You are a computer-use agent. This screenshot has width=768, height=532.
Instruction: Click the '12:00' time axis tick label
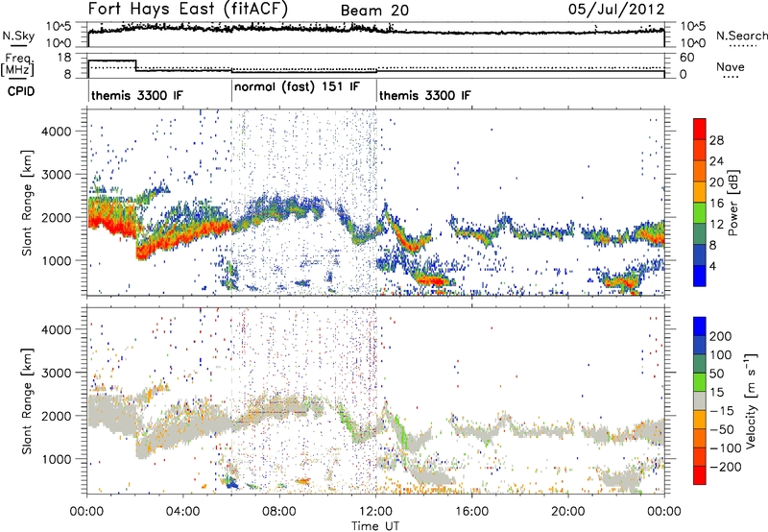click(375, 512)
